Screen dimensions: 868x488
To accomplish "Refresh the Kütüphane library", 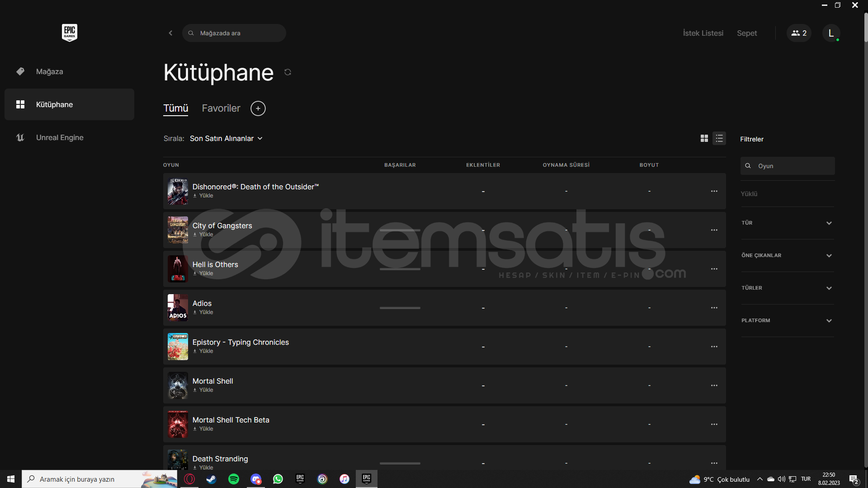I will [288, 72].
